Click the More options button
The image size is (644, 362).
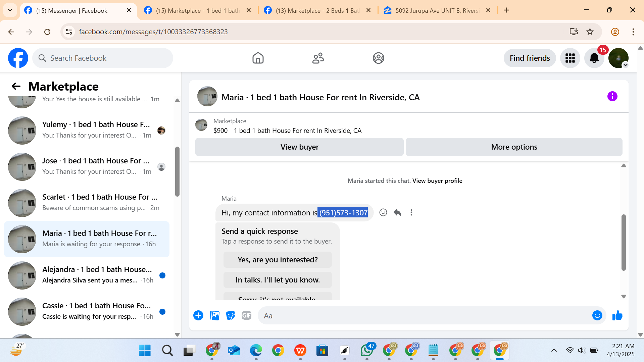pyautogui.click(x=514, y=147)
